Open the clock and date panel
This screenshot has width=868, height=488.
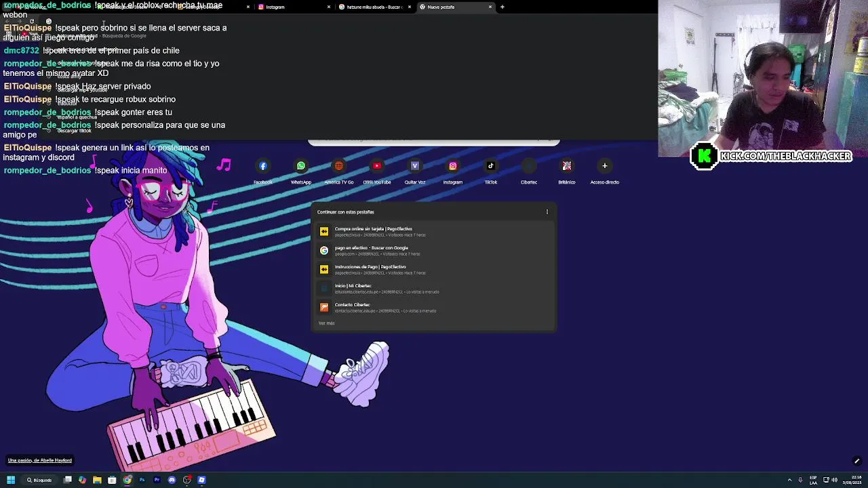852,480
